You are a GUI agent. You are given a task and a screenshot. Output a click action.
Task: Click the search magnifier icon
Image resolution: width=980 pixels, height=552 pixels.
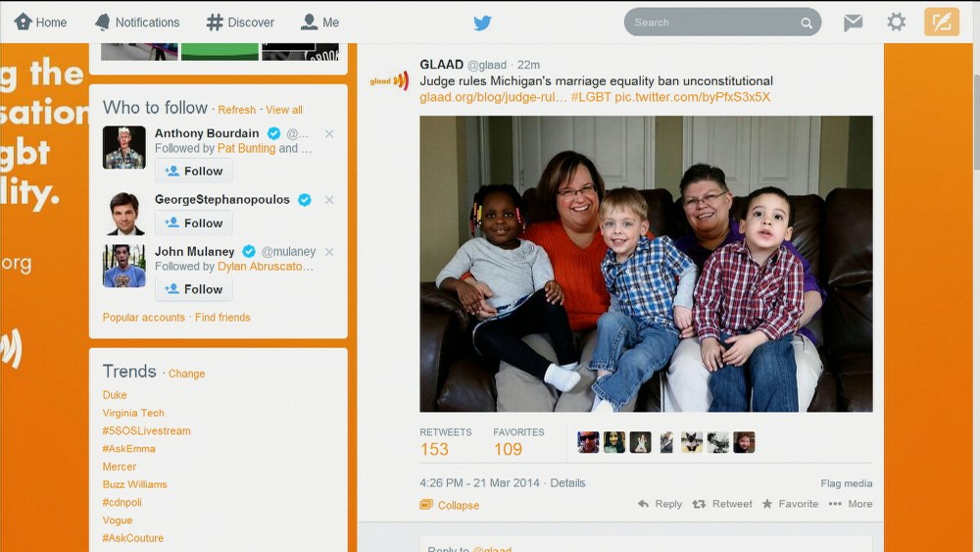tap(807, 24)
